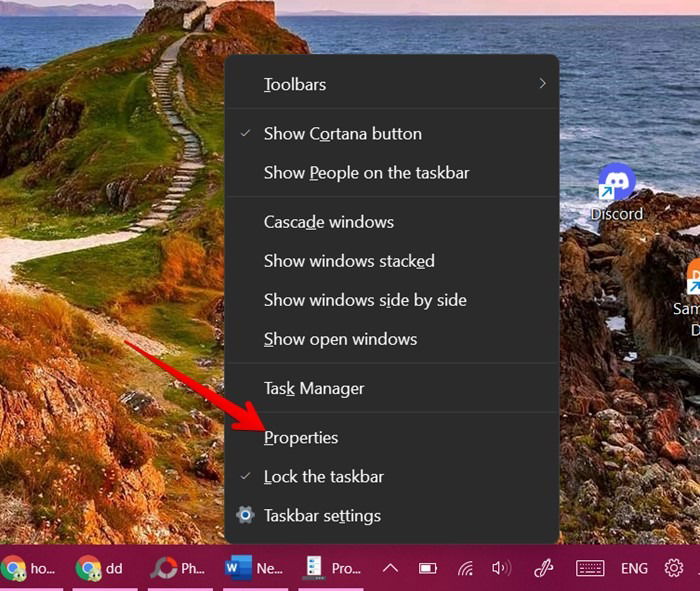Click the gear icon in system tray
The image size is (700, 591).
[674, 568]
